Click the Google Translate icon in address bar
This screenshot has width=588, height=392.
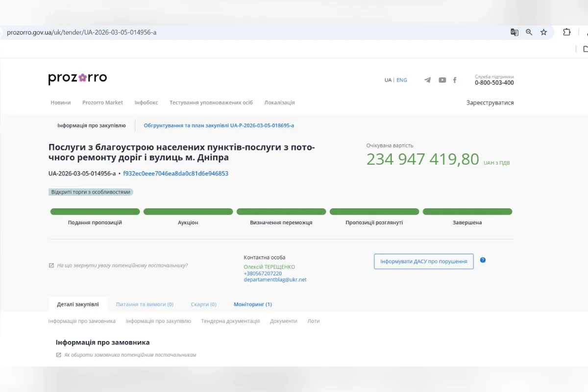[x=514, y=32]
